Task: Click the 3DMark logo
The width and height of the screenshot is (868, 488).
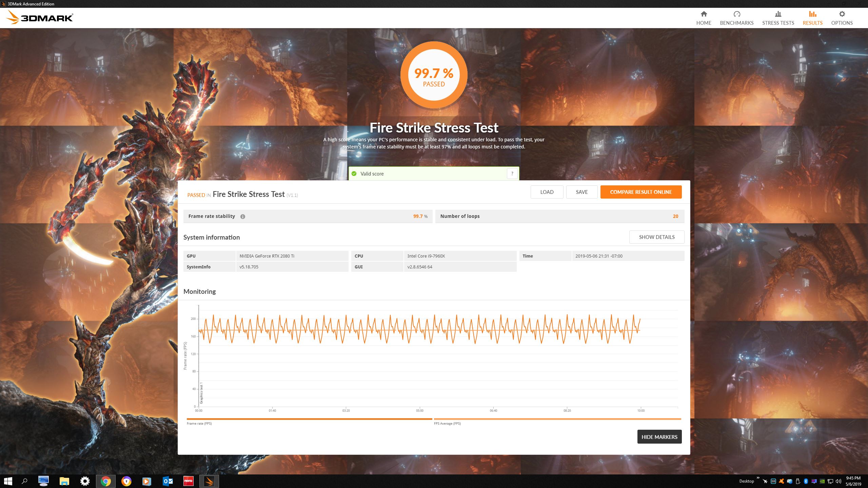Action: 40,17
